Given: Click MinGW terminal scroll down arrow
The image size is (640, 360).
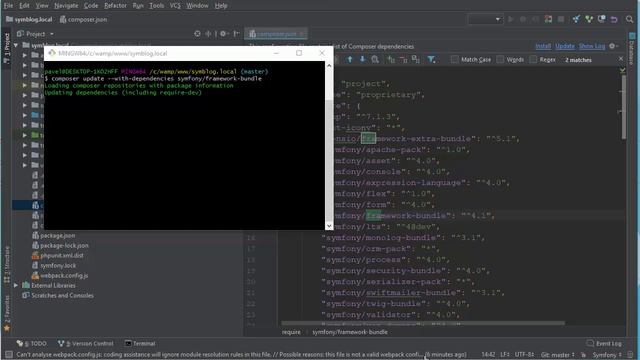Looking at the screenshot, I should 329,226.
